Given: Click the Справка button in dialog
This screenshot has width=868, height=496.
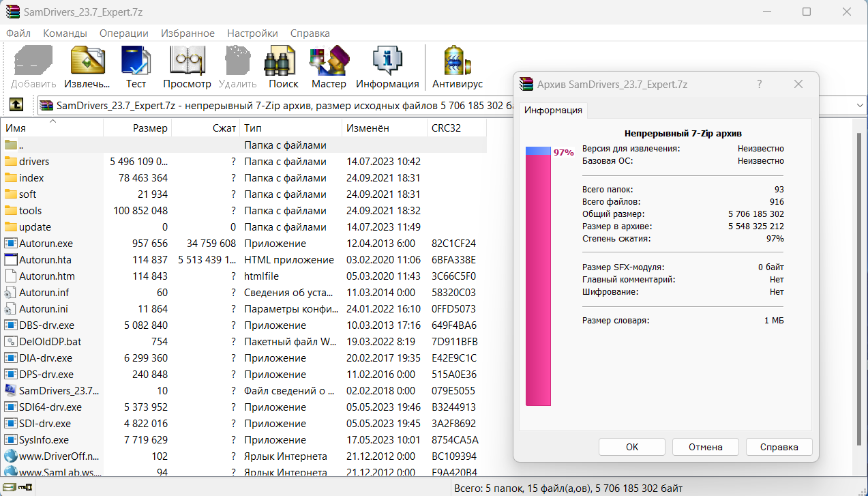Looking at the screenshot, I should [x=779, y=447].
